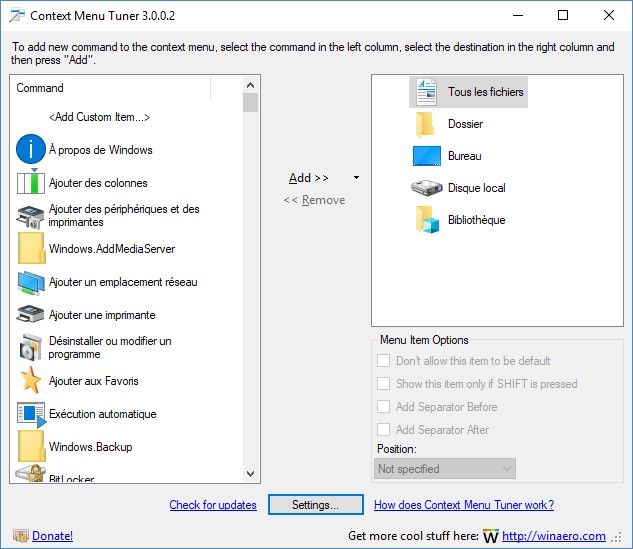
Task: Select the Exécution automatique icon
Action: (31, 414)
